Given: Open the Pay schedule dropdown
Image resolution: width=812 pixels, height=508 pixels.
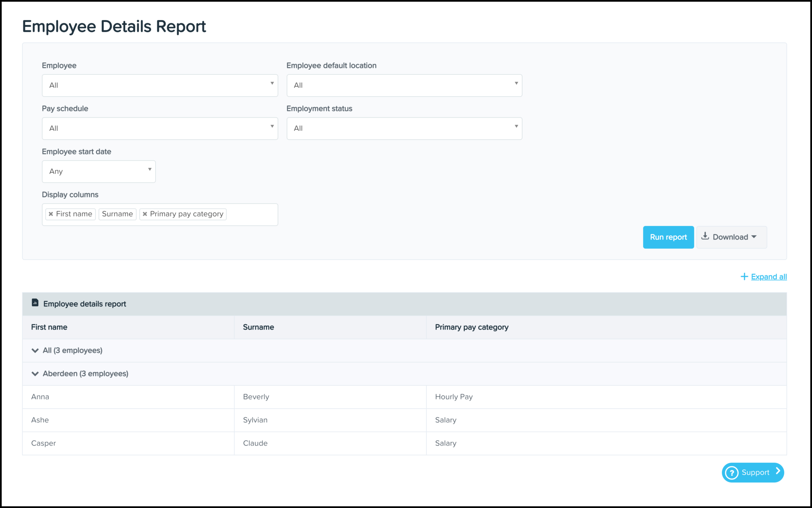Looking at the screenshot, I should click(160, 128).
